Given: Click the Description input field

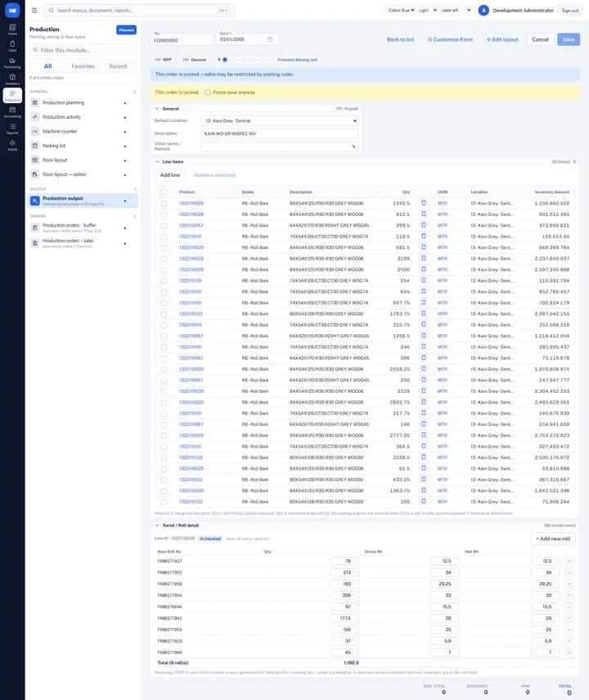Looking at the screenshot, I should 279,133.
